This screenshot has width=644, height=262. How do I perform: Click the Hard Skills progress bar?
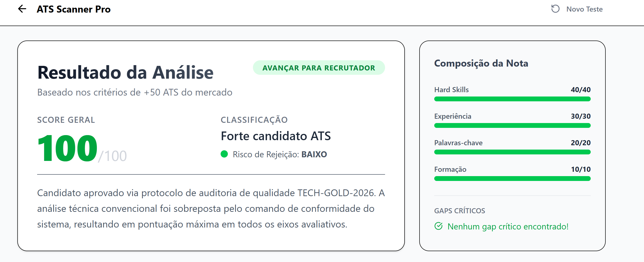coord(512,99)
